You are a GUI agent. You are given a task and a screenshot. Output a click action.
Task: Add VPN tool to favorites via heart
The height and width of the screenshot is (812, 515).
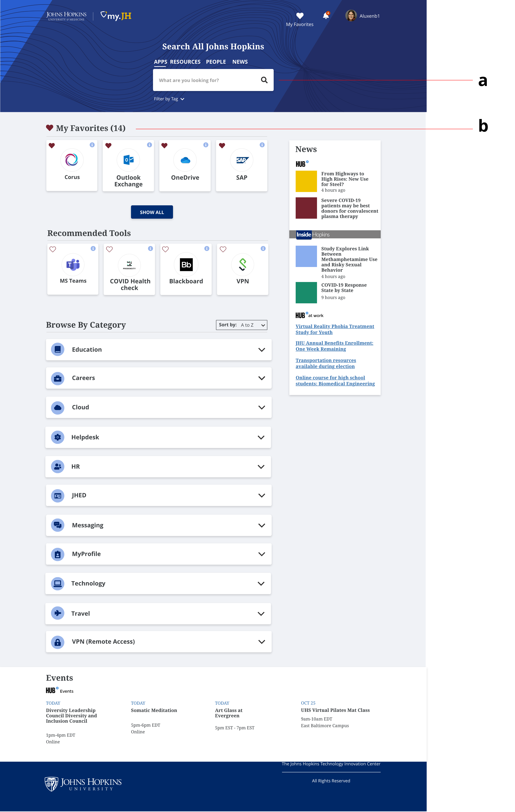tap(223, 249)
